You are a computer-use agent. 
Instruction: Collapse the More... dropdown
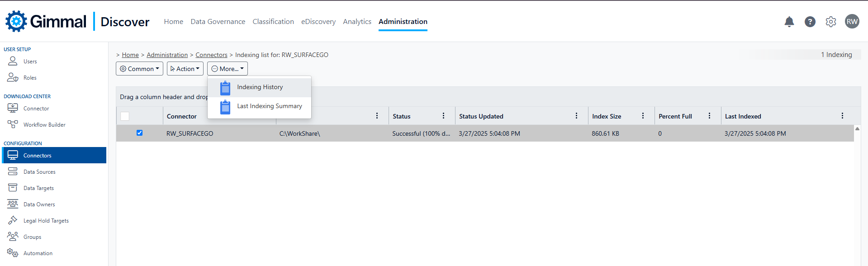228,69
